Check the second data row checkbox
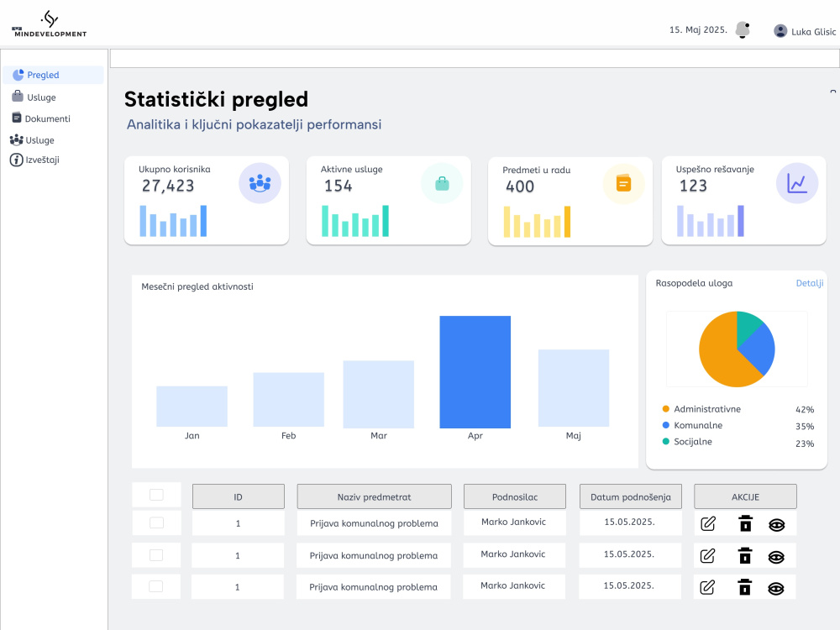Viewport: 840px width, 630px height. [x=156, y=555]
